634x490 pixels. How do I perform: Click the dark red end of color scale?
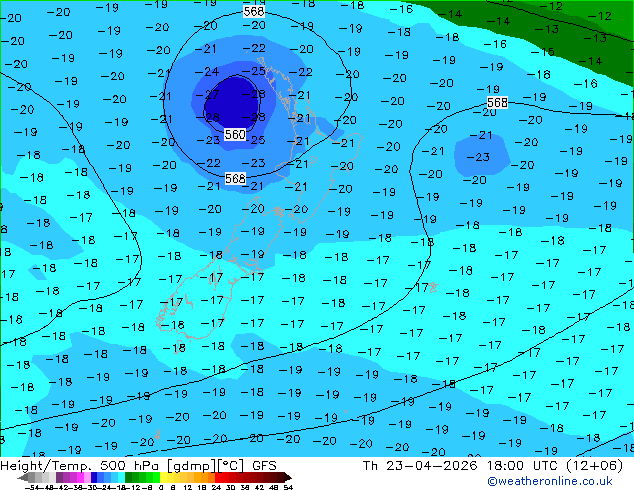(x=284, y=478)
